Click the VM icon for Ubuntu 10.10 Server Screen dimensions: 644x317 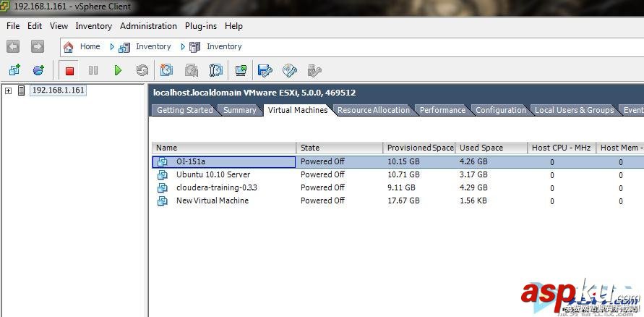[x=163, y=174]
